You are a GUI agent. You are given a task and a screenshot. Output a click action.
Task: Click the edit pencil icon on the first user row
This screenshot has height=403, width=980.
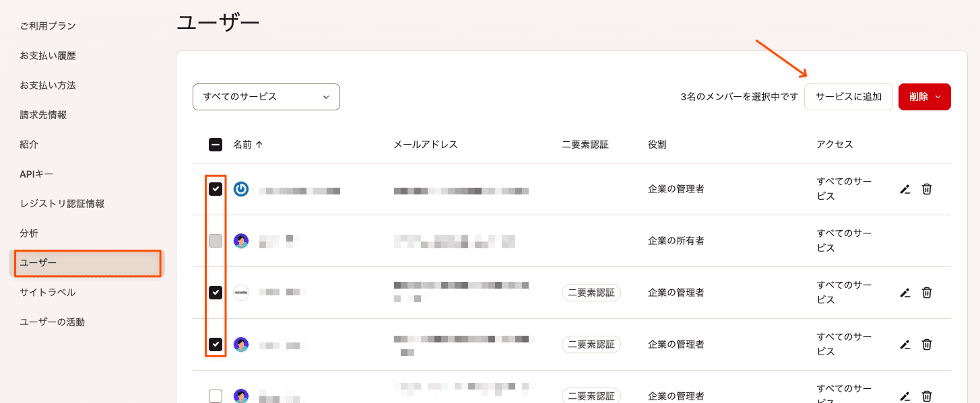point(905,189)
